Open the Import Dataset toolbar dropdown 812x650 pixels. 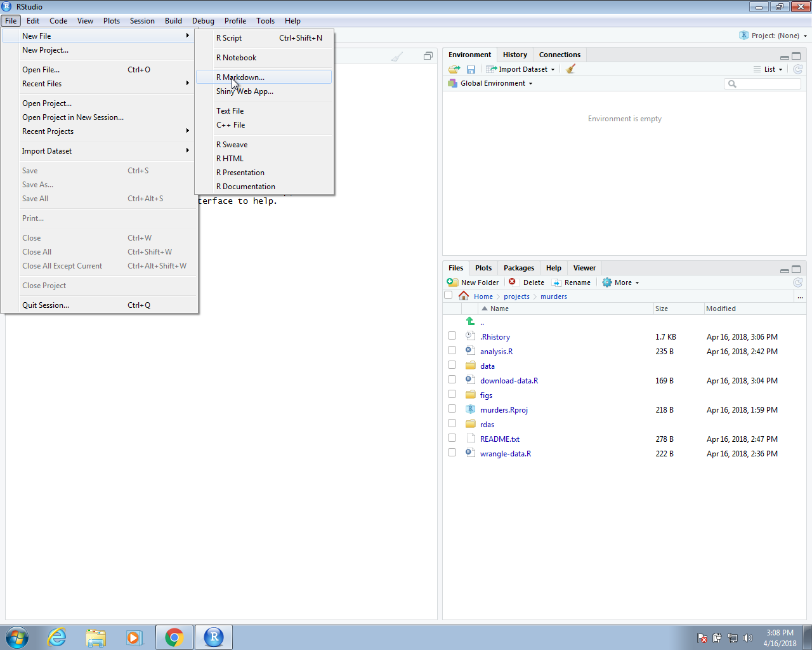point(520,69)
